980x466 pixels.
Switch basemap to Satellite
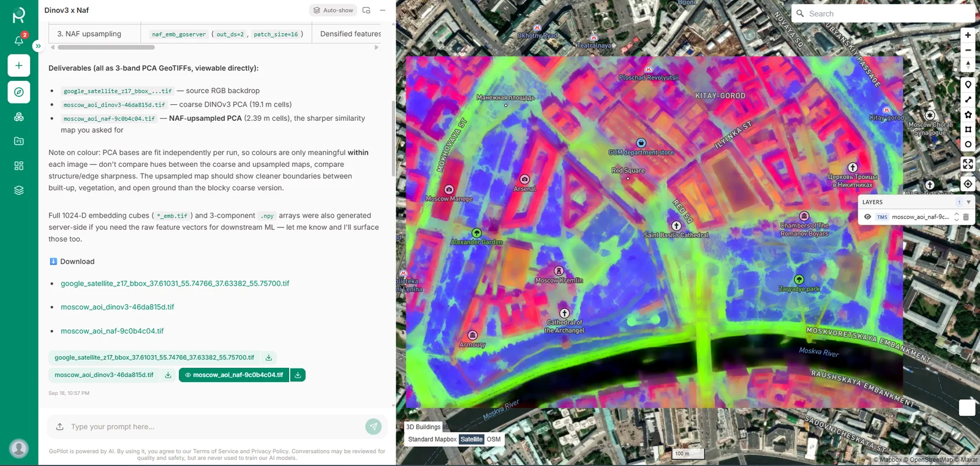click(472, 439)
